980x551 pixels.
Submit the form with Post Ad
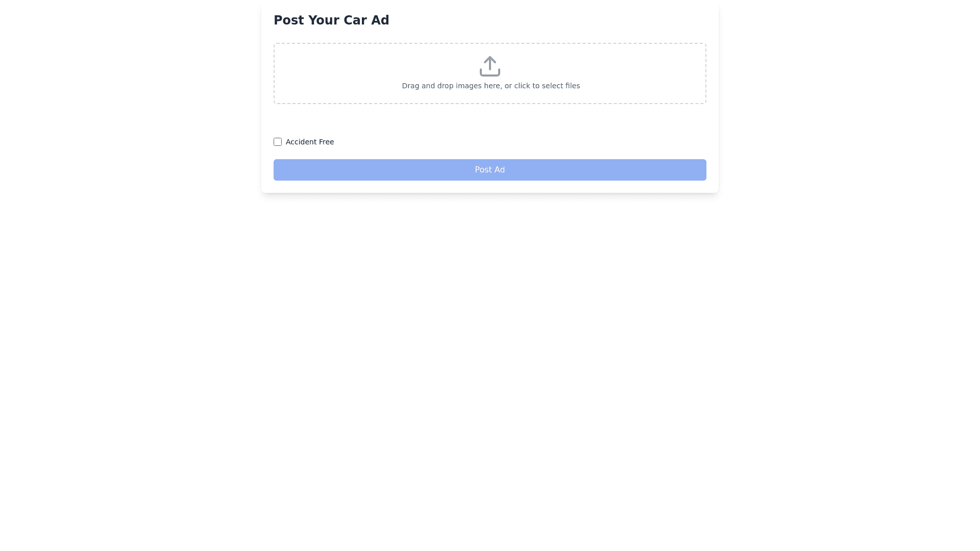coord(489,170)
